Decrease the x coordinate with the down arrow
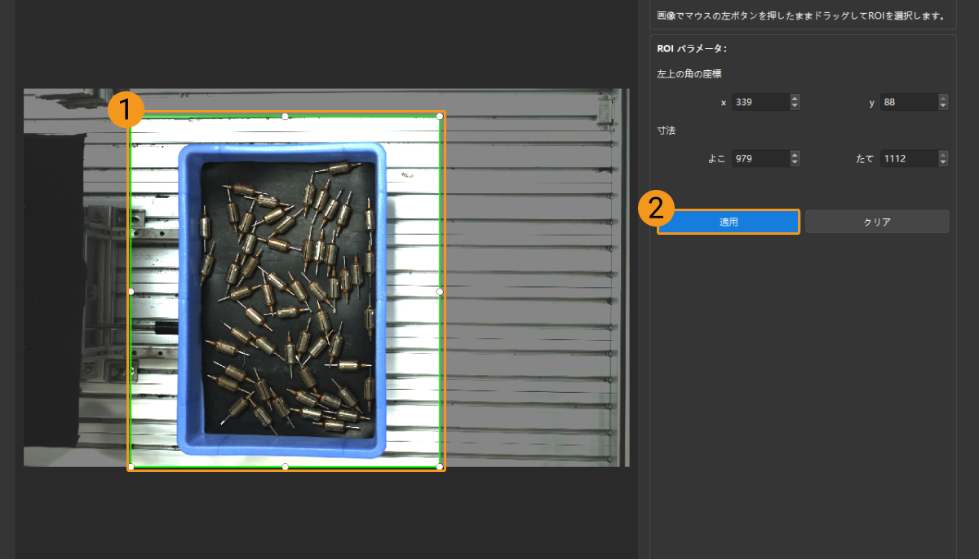The width and height of the screenshot is (979, 560). 795,106
